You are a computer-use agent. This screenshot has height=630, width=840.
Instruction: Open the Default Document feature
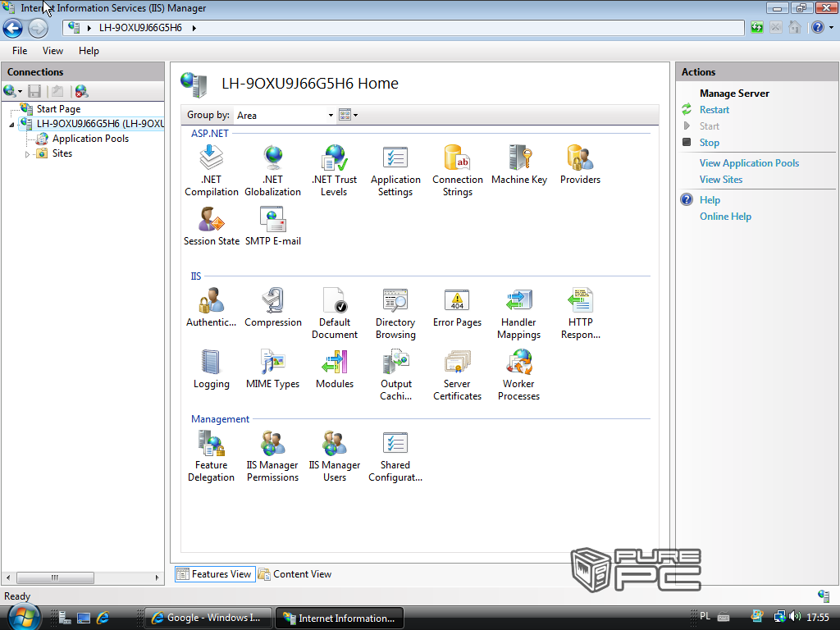click(335, 313)
